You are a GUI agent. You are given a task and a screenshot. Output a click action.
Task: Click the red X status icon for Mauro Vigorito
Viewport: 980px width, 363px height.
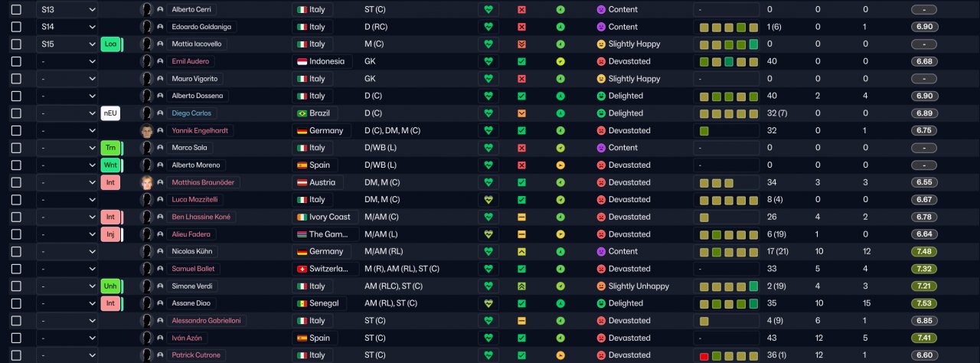click(x=521, y=79)
